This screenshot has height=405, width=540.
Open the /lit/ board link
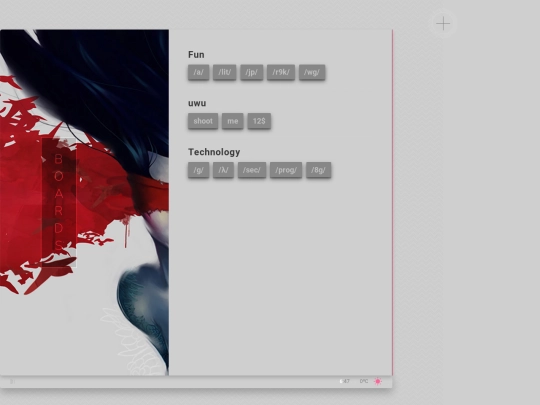point(225,72)
